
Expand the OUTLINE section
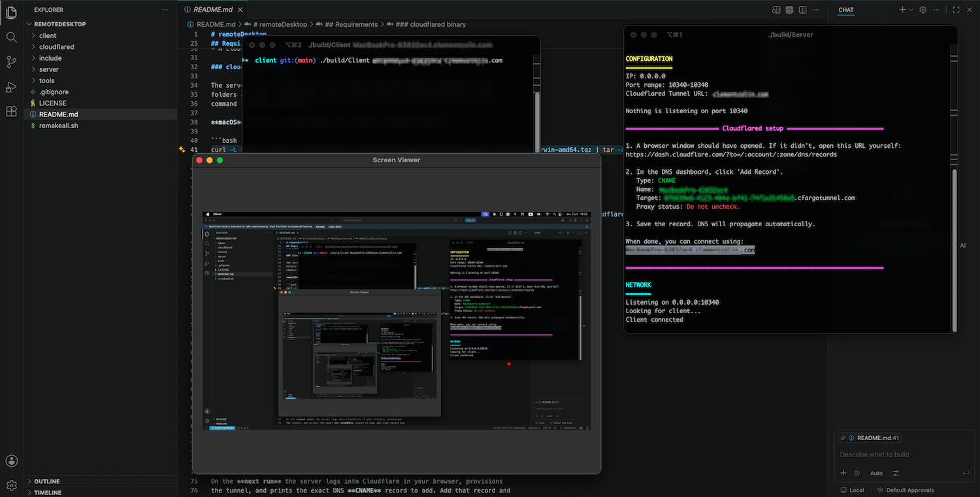pyautogui.click(x=101, y=481)
